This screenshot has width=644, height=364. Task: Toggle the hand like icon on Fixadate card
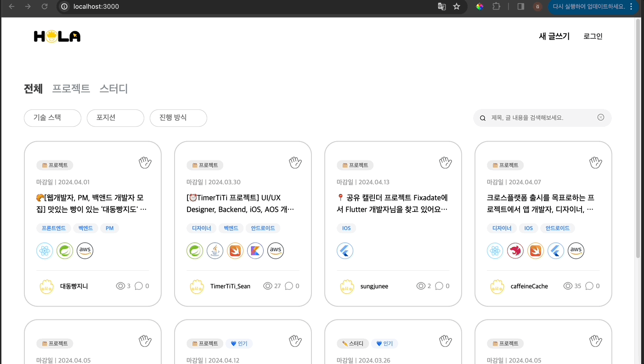coord(446,162)
